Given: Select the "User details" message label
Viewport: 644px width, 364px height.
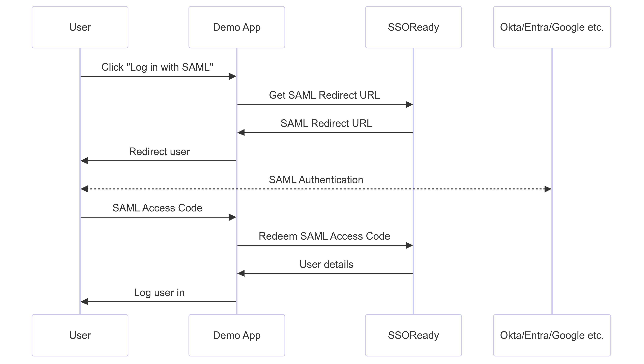Looking at the screenshot, I should (326, 264).
